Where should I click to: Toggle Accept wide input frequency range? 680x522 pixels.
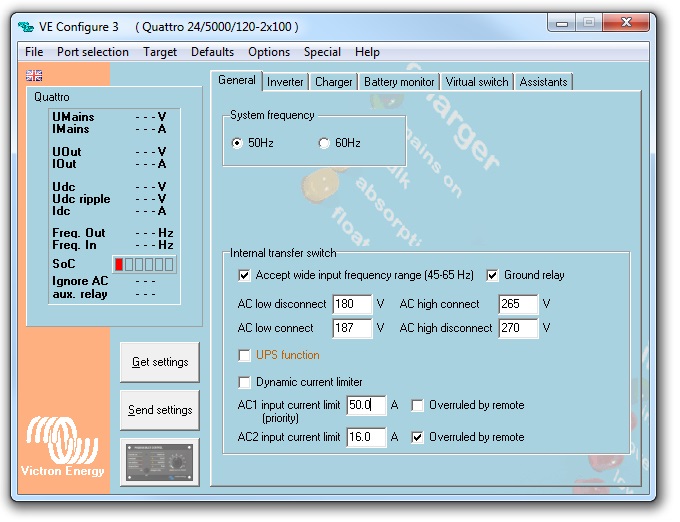245,275
